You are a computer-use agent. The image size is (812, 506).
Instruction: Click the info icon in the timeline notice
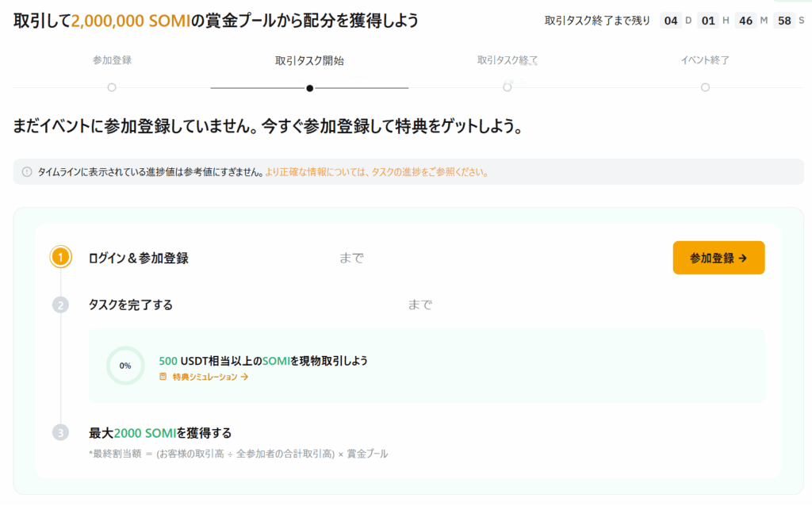point(27,171)
